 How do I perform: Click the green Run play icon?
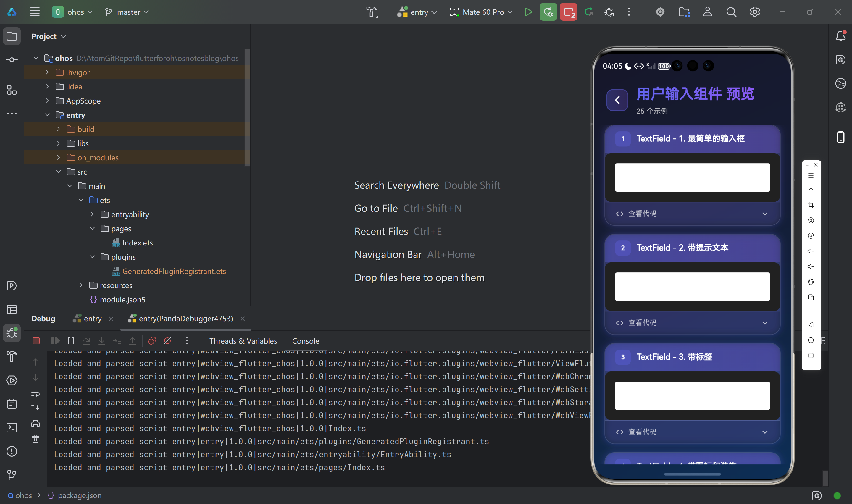(x=528, y=12)
